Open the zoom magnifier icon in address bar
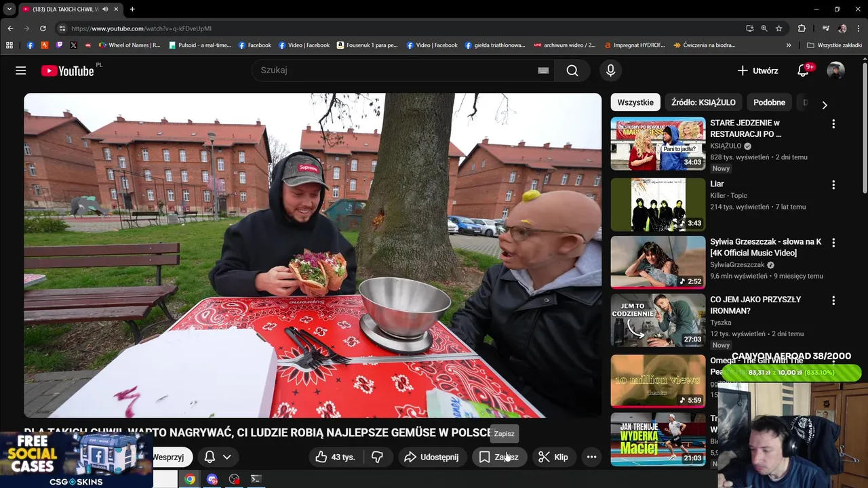The height and width of the screenshot is (488, 868). coord(764,28)
